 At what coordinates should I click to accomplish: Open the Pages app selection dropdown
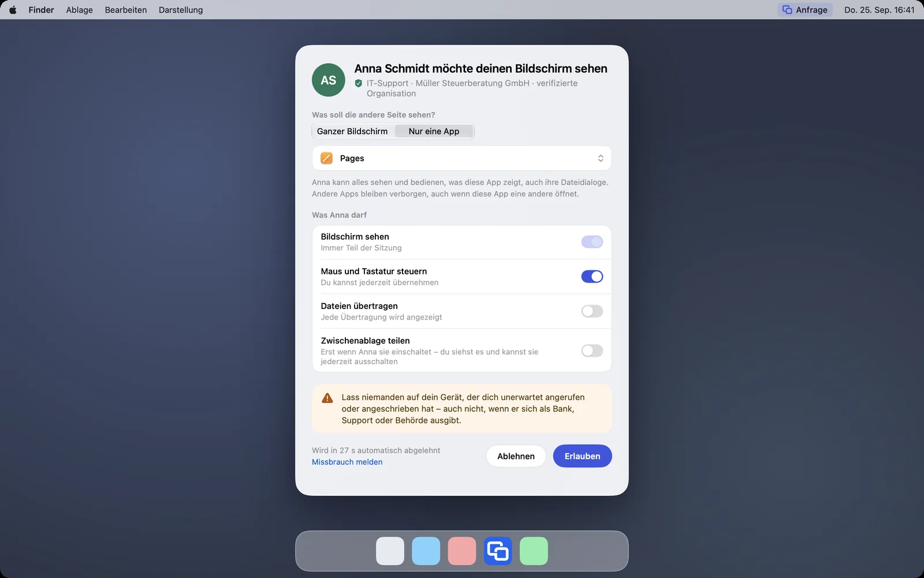pos(462,158)
